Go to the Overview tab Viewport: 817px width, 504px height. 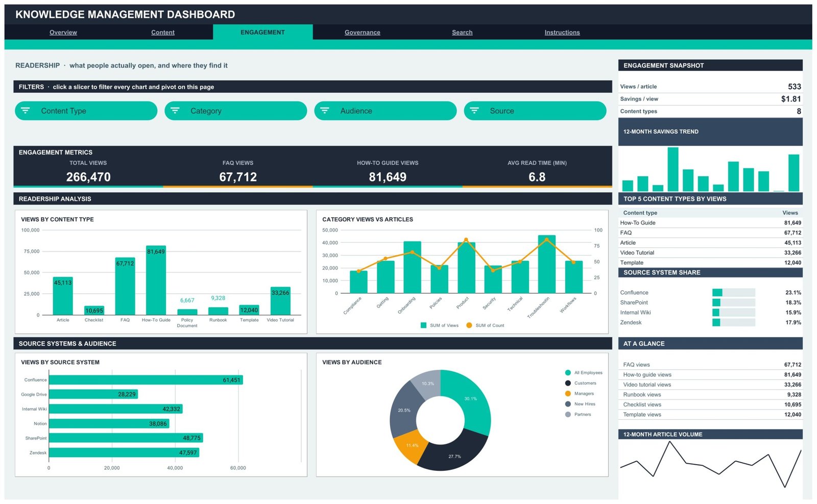pyautogui.click(x=63, y=32)
